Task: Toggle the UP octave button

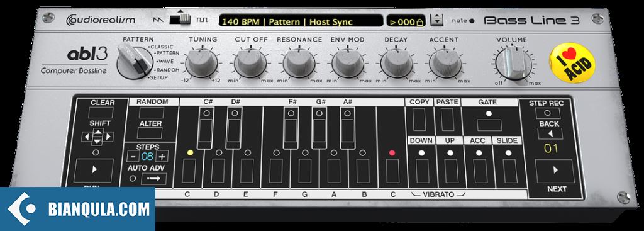Action: click(x=451, y=171)
